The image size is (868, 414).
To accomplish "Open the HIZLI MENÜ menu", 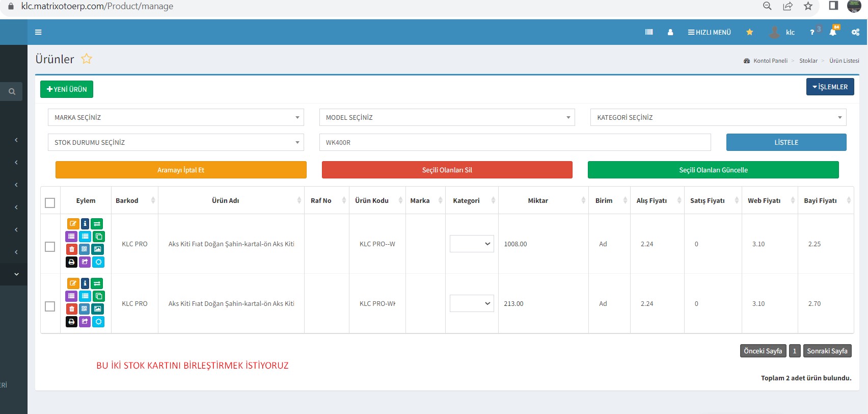I will click(709, 32).
